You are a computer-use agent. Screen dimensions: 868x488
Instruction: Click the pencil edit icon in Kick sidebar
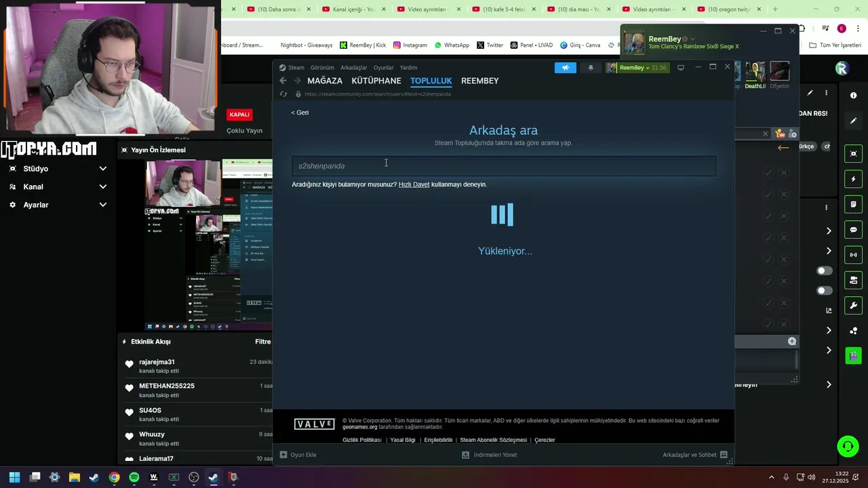[853, 121]
